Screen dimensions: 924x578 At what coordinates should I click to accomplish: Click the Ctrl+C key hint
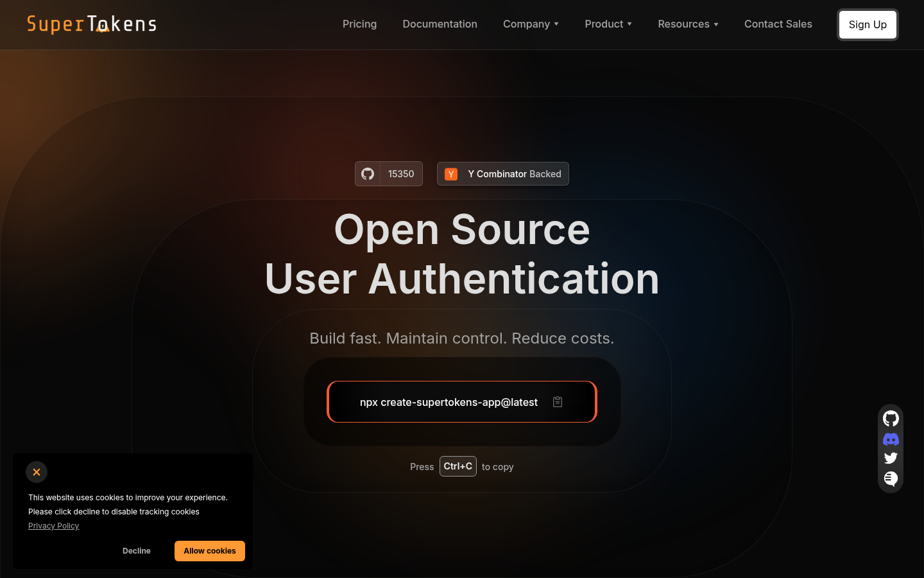pyautogui.click(x=458, y=466)
